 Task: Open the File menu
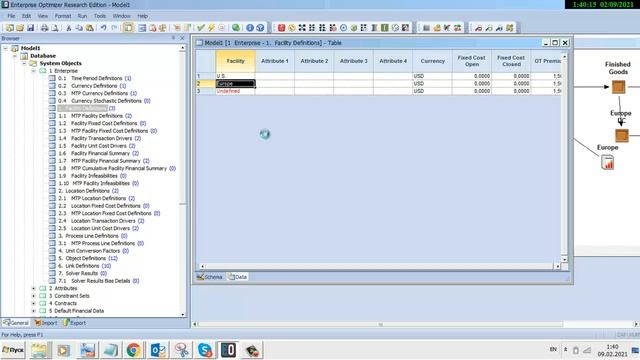pos(11,16)
